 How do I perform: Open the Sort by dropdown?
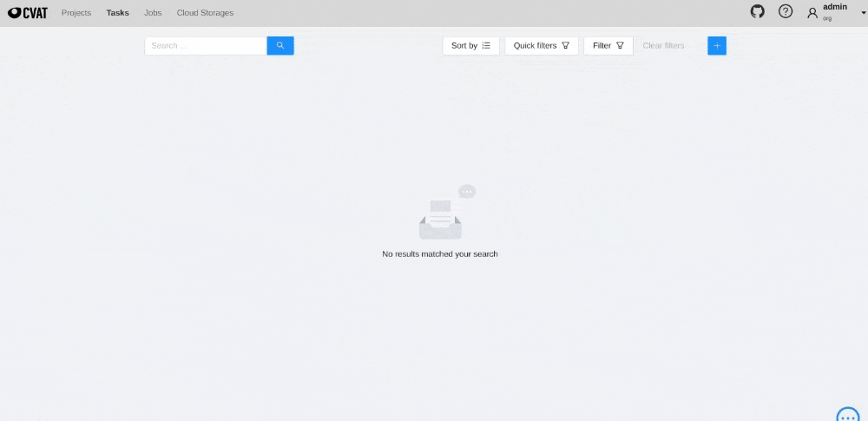coord(470,46)
